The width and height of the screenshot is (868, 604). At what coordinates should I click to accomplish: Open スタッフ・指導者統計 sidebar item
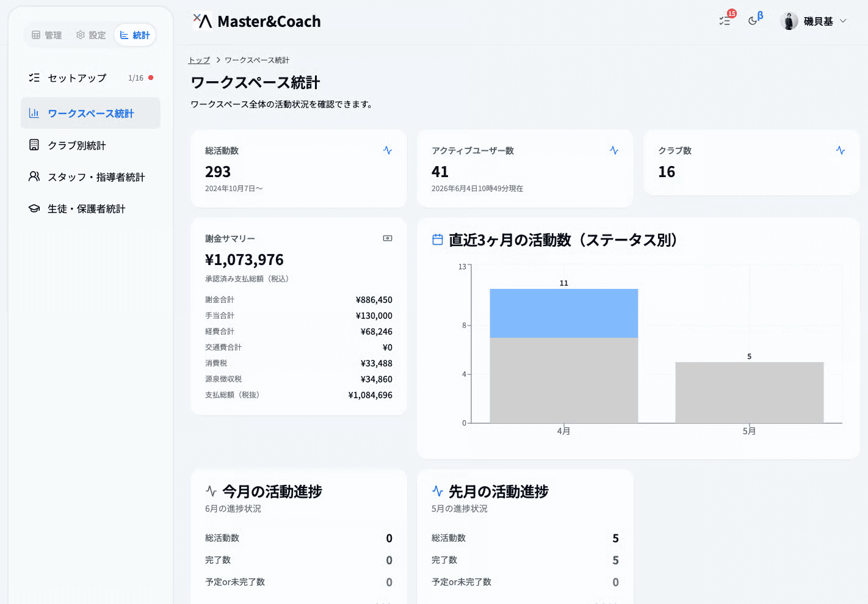point(90,176)
